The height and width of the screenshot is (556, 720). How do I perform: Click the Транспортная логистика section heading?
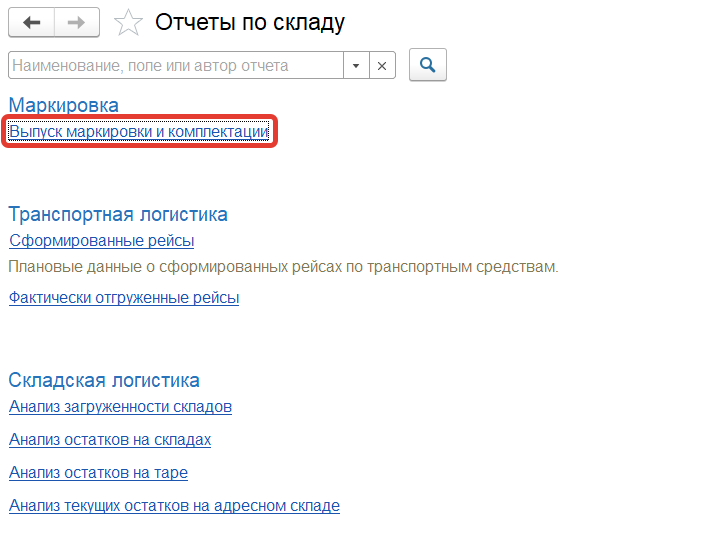pyautogui.click(x=118, y=214)
